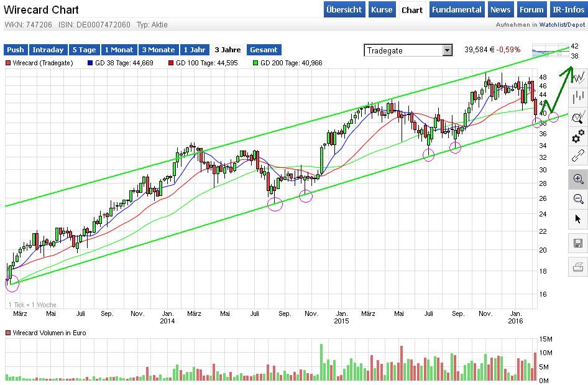Click the Watchlist/Depot link
Screen dimensions: 588x385
click(x=562, y=25)
